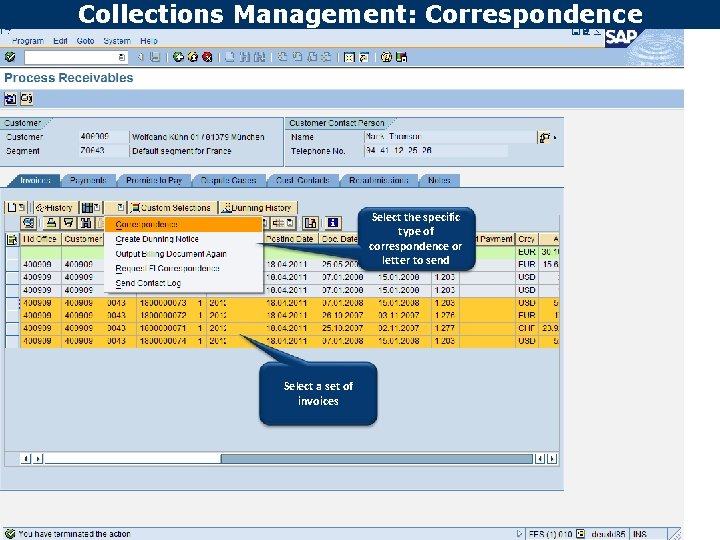The image size is (720, 540).
Task: Select row selector for invoice 1800000072
Action: (x=12, y=316)
